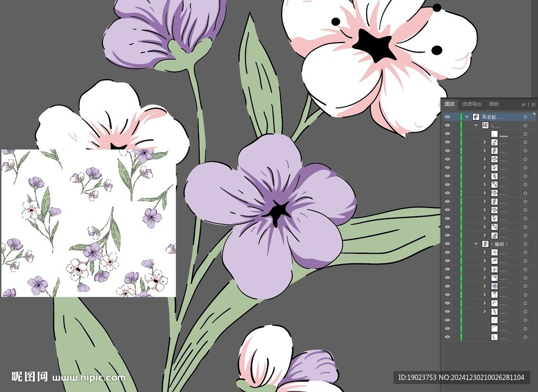Click target circle of row below <编组>
538x392 pixels.
(x=525, y=252)
